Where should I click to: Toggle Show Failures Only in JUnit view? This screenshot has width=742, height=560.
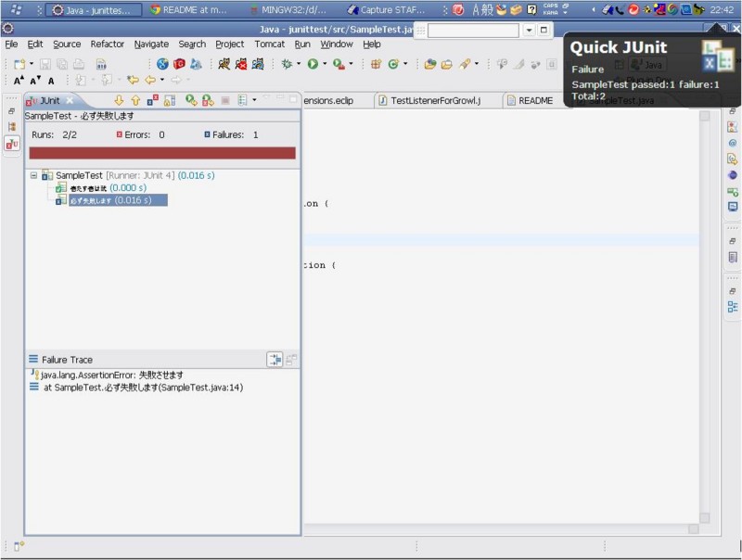coord(153,100)
